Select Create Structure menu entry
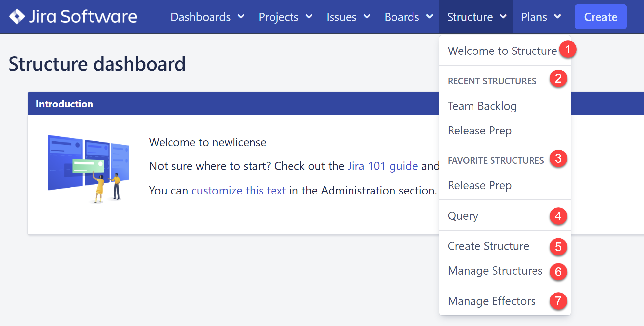Screen dimensions: 644x326 [x=488, y=246]
